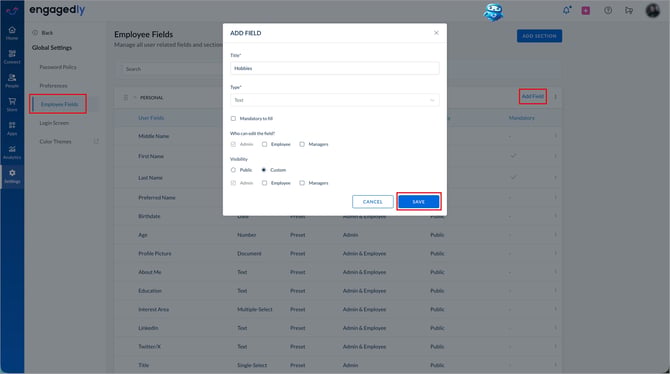Check Managers under Visibility
Viewport: 670px width, 374px height.
pyautogui.click(x=302, y=183)
